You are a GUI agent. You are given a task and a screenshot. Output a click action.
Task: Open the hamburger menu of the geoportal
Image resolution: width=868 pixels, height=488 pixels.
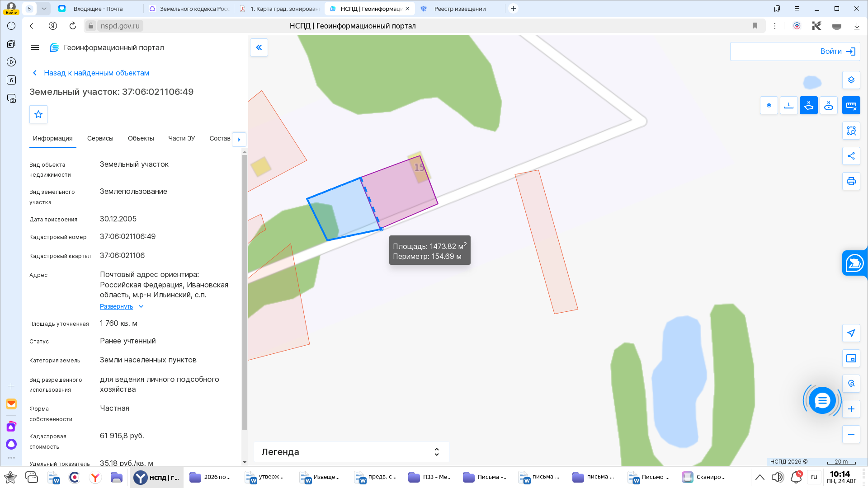click(x=35, y=47)
